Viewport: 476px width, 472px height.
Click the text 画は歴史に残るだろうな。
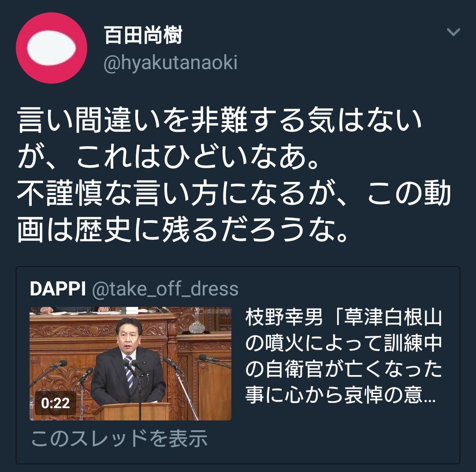[x=182, y=229]
